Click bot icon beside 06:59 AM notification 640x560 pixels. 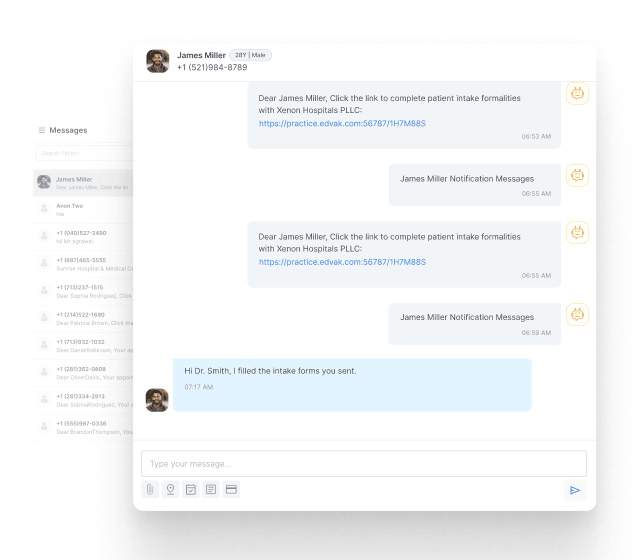pyautogui.click(x=577, y=314)
